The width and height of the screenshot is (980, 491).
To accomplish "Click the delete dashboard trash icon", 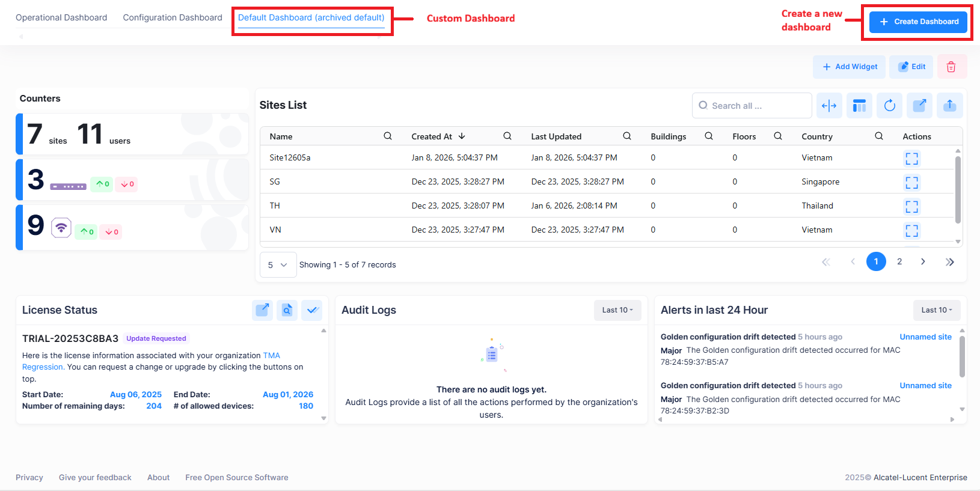I will [x=951, y=67].
